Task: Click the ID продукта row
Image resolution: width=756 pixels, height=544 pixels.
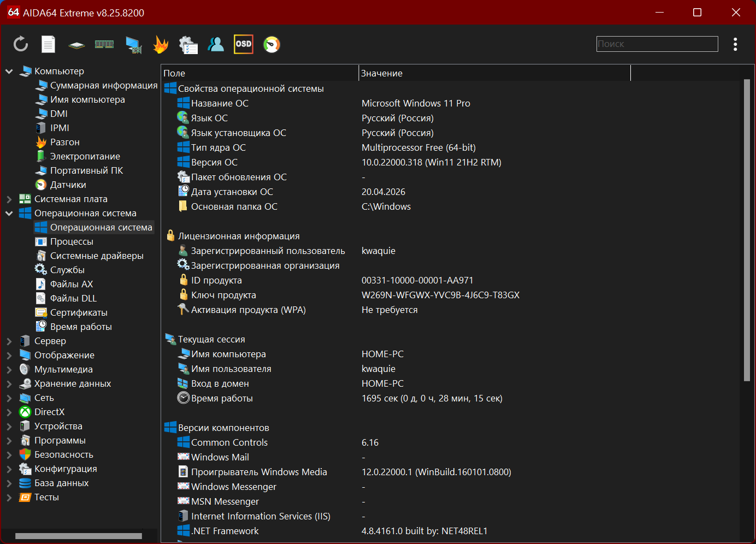Action: pos(452,280)
